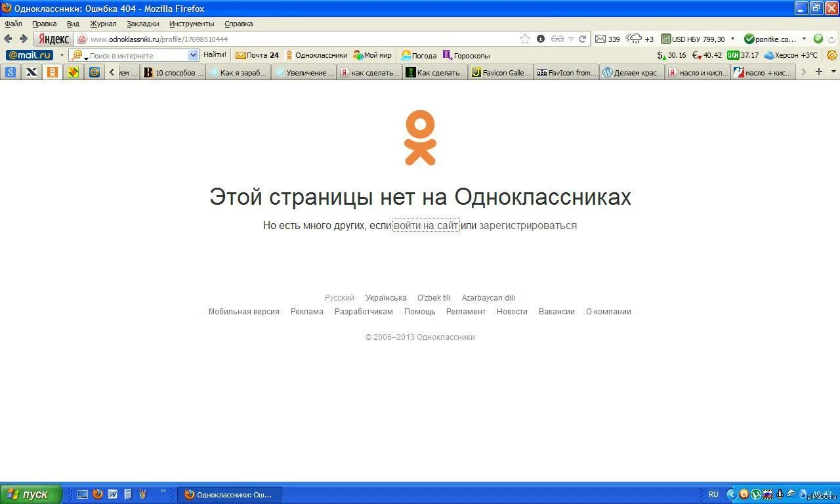This screenshot has width=840, height=504.
Task: Switch to pinned Одноклассники tab
Action: point(52,72)
